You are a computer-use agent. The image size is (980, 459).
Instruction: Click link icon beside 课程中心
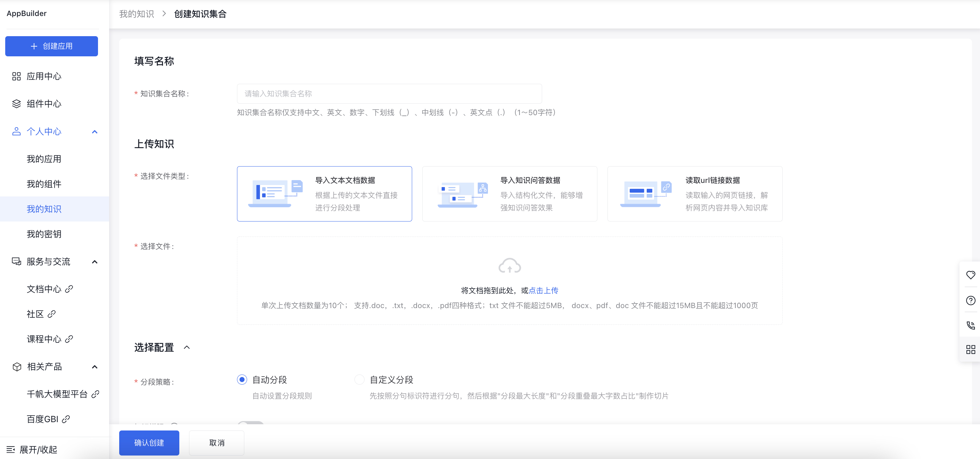pos(69,339)
